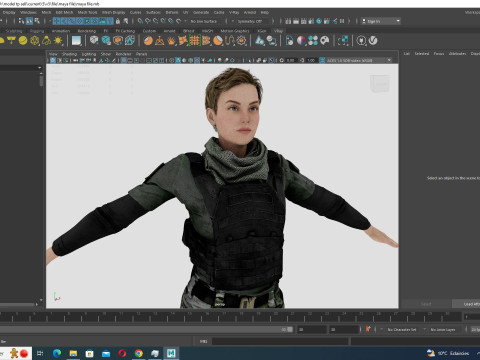This screenshot has width=480, height=360.
Task: Click the orange grid icon with green brackets
Action: pyautogui.click(x=194, y=41)
